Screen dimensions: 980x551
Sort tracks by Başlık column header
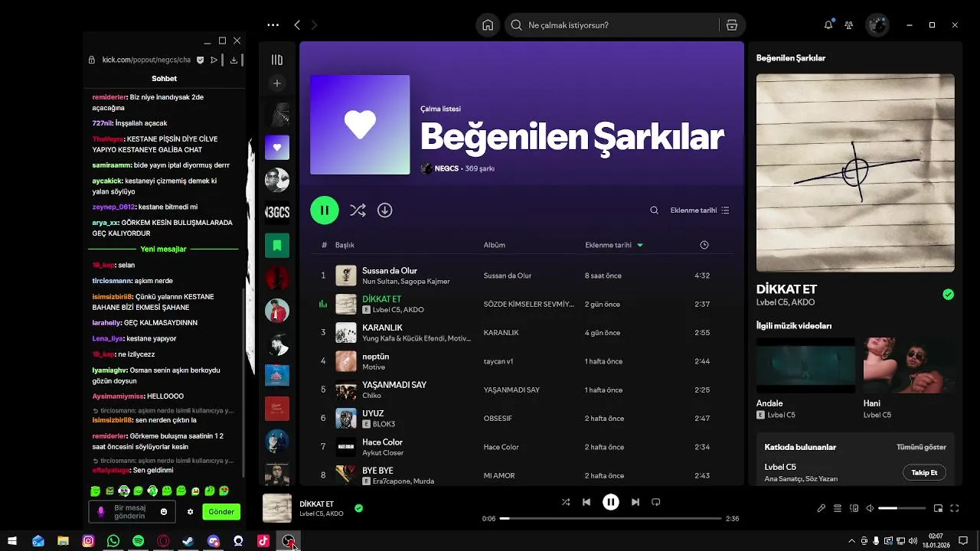[345, 245]
